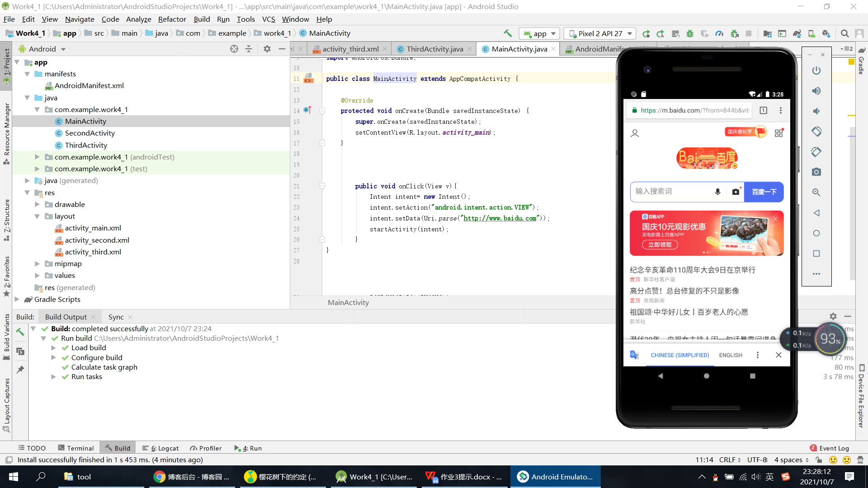
Task: Switch to the ThirdActivity.java tab
Action: [434, 49]
